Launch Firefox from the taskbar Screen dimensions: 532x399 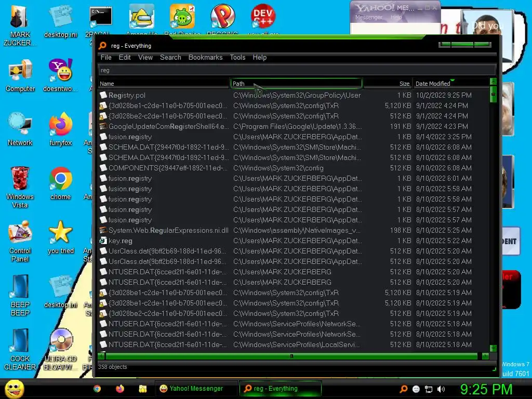(x=120, y=389)
